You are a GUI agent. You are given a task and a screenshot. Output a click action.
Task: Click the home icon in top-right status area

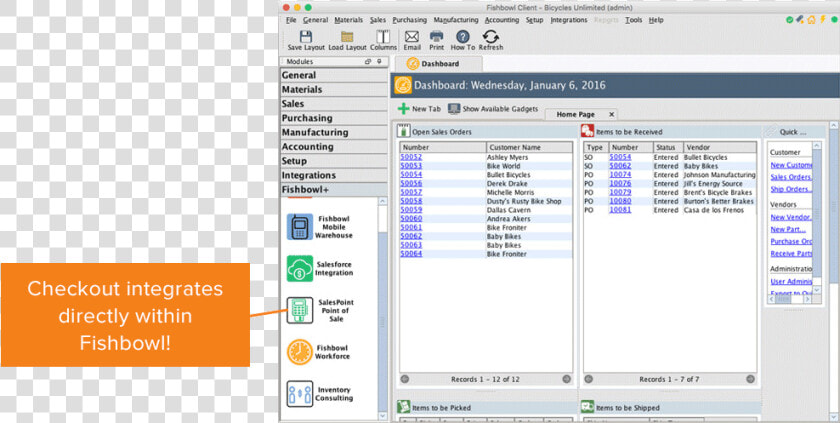coord(811,20)
